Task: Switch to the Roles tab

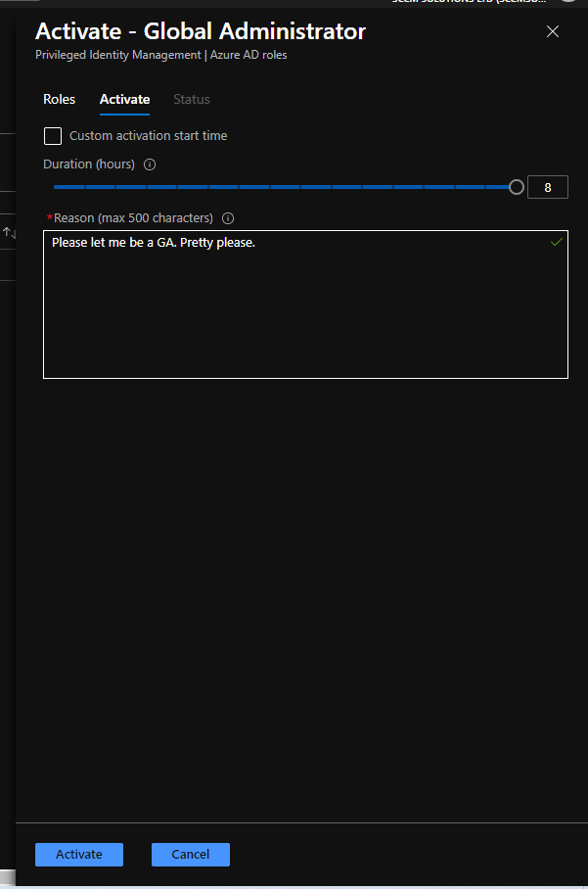Action: tap(59, 100)
